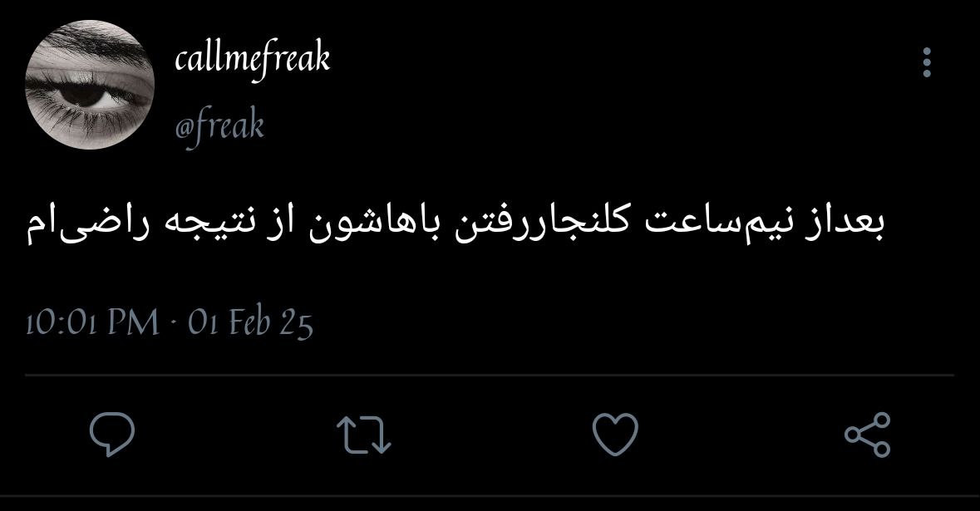Viewport: 980px width, 511px height.
Task: Open the @freak handle profile
Action: click(x=219, y=125)
